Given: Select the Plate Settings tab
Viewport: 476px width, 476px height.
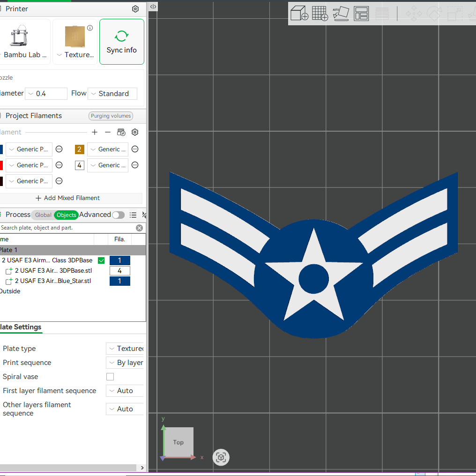Looking at the screenshot, I should (x=21, y=327).
